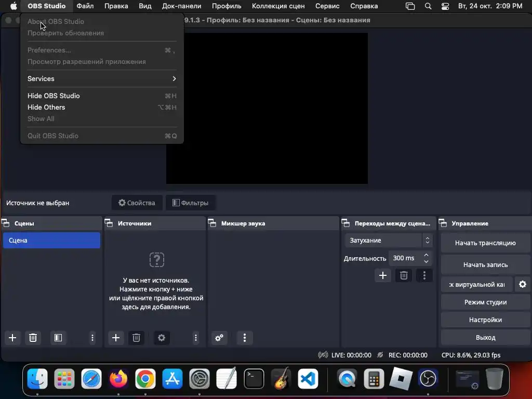Open Scenes panel three-dot menu
532x399 pixels.
92,338
